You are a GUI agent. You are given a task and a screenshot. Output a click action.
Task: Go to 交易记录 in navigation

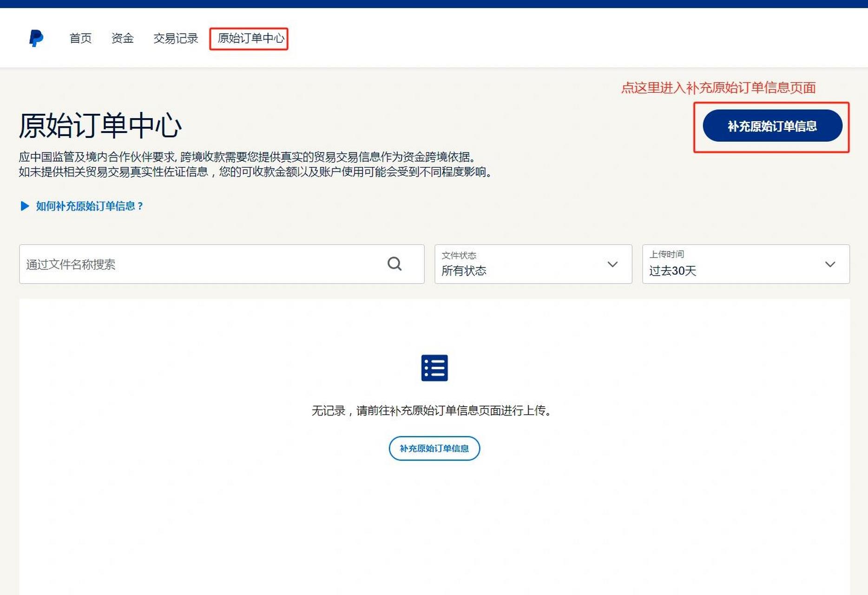click(176, 38)
